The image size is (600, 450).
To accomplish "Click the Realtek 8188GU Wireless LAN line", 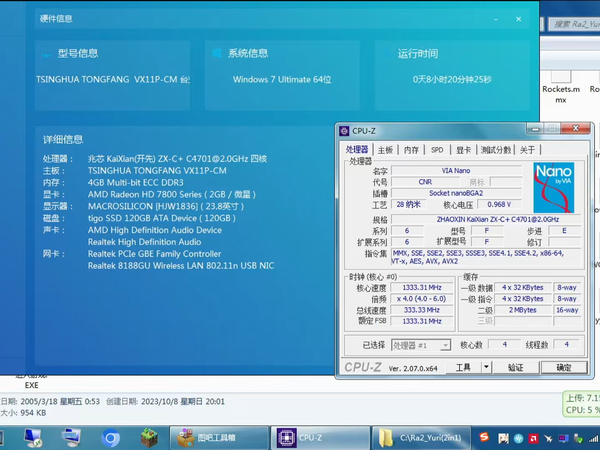I will [181, 266].
